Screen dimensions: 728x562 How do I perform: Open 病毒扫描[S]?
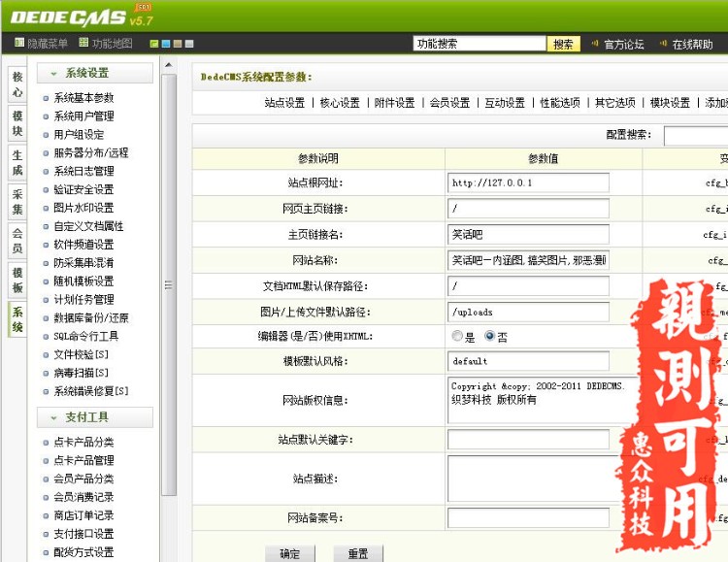coord(81,373)
